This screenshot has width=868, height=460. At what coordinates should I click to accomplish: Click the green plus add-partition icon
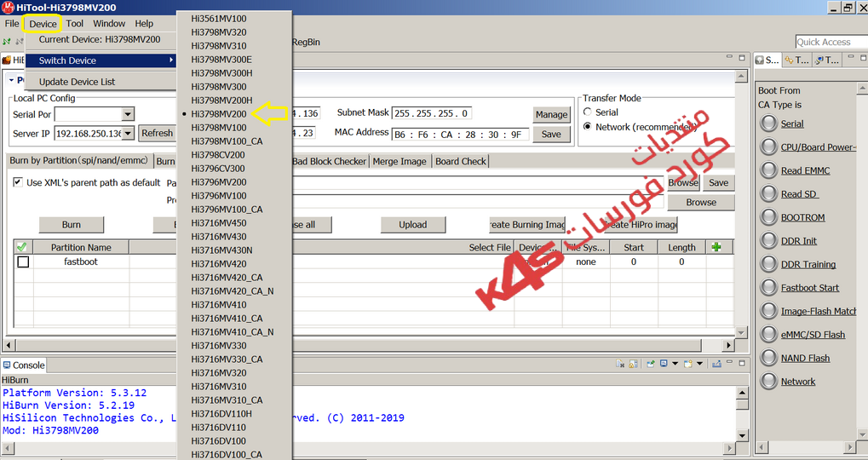point(716,247)
